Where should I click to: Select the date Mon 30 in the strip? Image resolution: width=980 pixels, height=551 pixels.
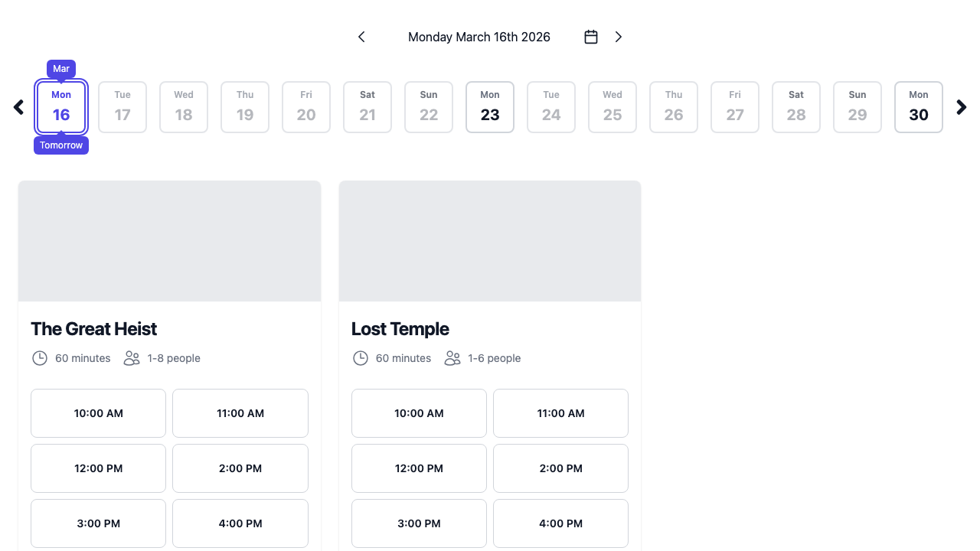919,107
